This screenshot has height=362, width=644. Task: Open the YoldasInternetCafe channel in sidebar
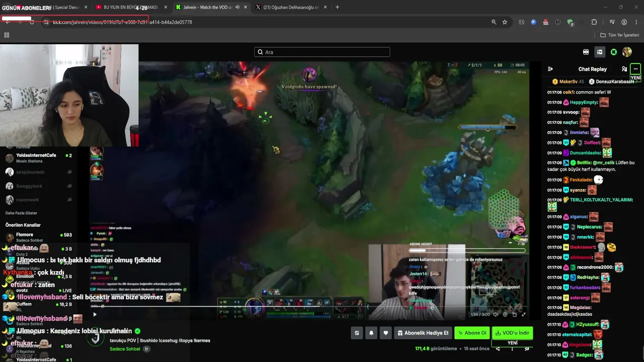click(39, 158)
